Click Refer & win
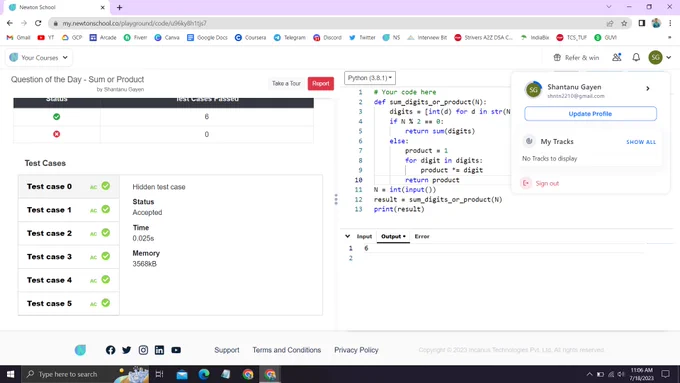The image size is (680, 383). [x=576, y=57]
